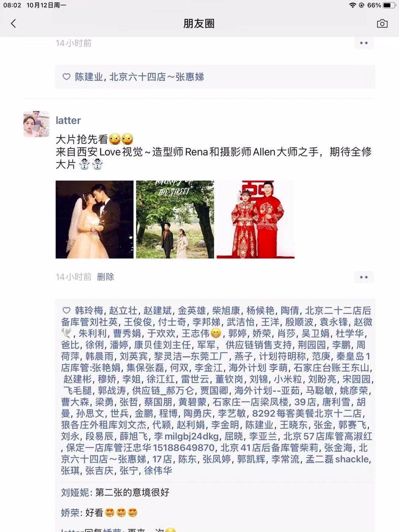This screenshot has height=532, width=399.
Task: Tap the battery indicator in status bar
Action: (389, 5)
